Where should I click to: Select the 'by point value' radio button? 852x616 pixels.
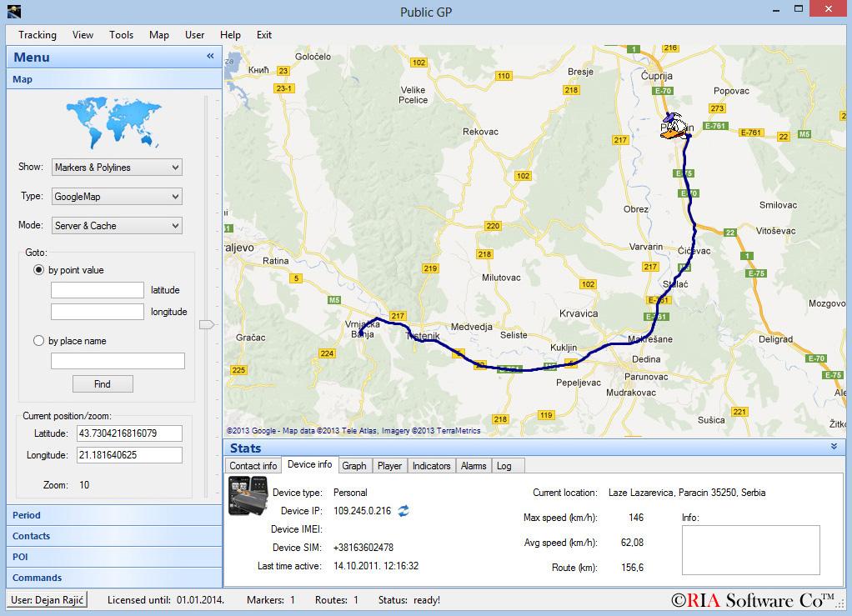click(38, 270)
